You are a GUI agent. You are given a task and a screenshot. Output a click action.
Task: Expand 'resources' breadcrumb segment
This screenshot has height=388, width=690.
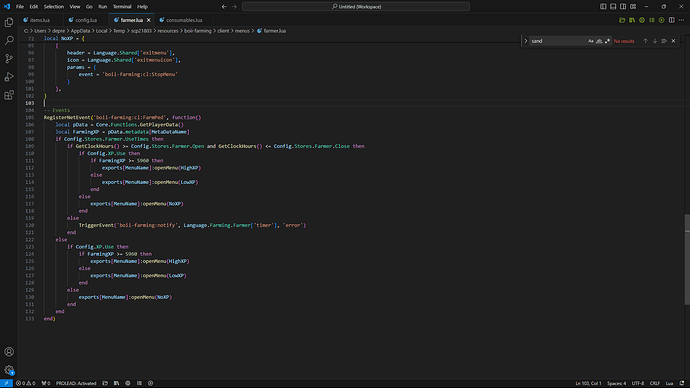pos(168,31)
